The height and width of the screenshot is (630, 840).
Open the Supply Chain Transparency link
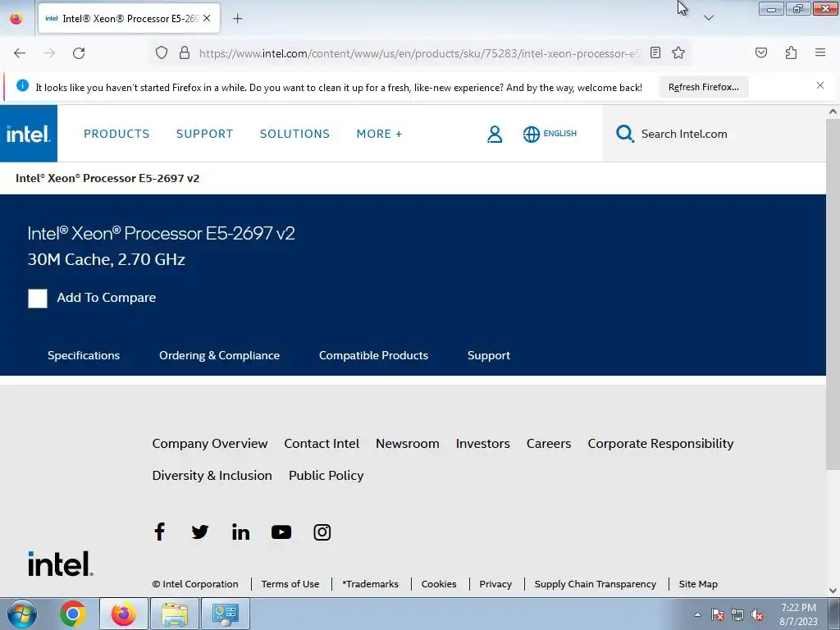(x=596, y=584)
